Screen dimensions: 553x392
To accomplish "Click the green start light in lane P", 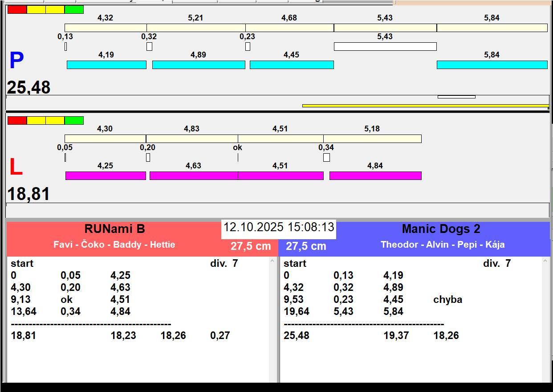I will click(x=74, y=9).
